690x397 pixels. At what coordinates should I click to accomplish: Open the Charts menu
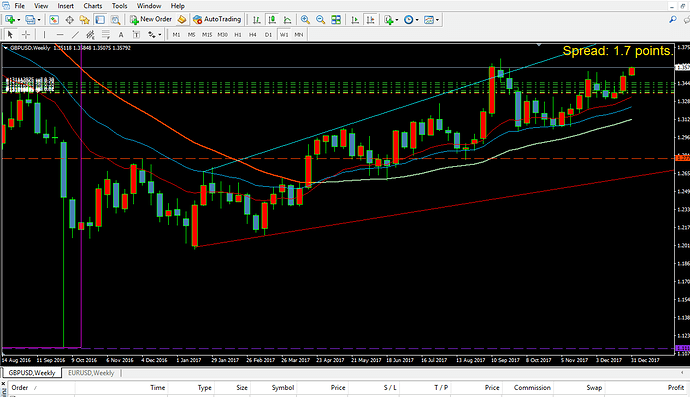point(93,6)
